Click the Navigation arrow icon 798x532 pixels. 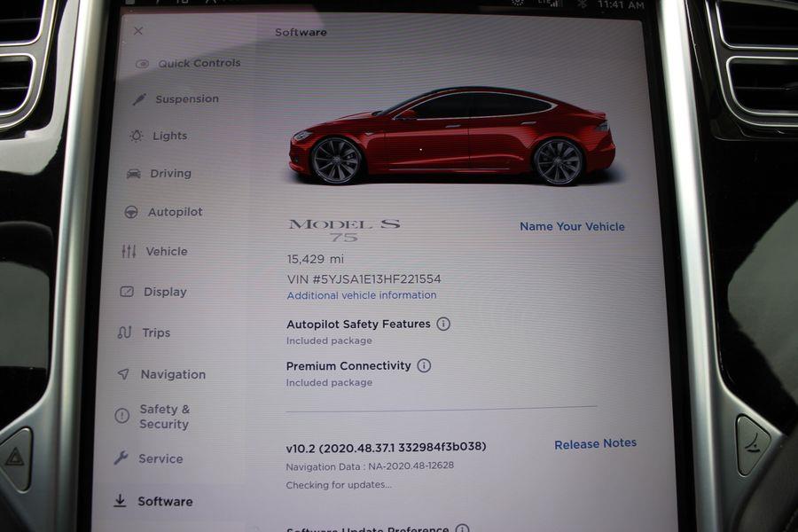tap(123, 374)
